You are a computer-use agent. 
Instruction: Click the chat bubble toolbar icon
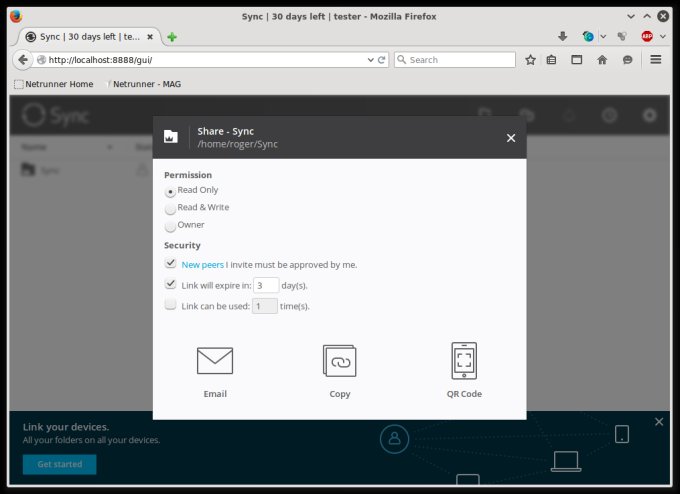[x=627, y=60]
